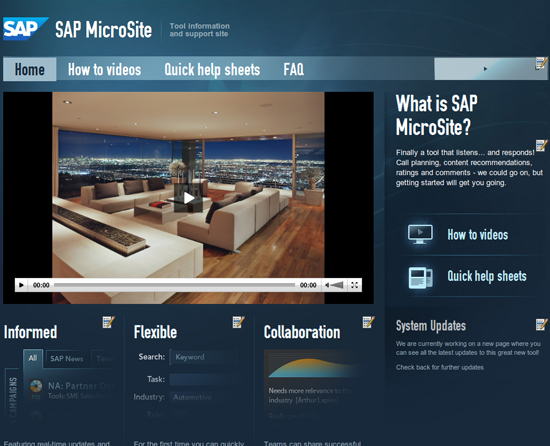The height and width of the screenshot is (446, 550).
Task: Go to How to videos in the navigation bar
Action: pos(105,69)
